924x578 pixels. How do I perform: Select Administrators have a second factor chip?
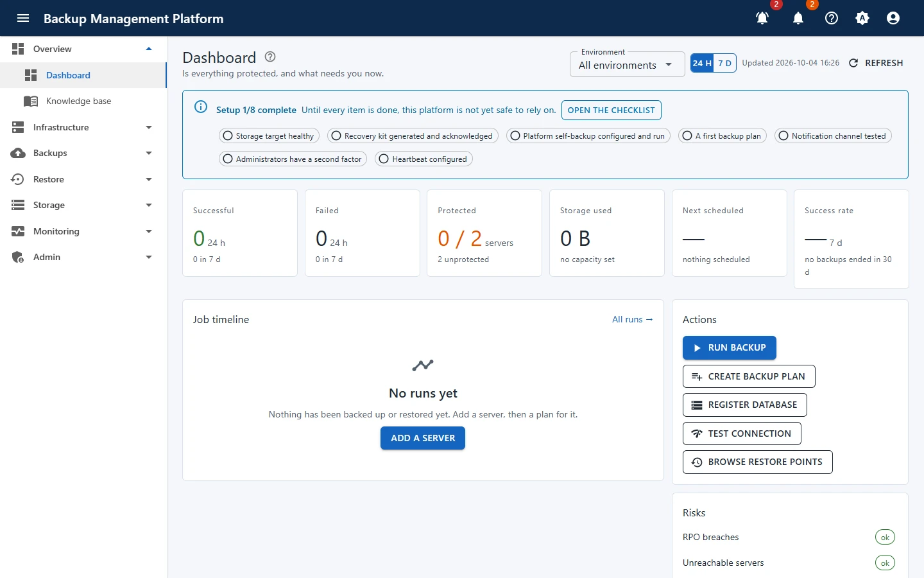pyautogui.click(x=293, y=159)
